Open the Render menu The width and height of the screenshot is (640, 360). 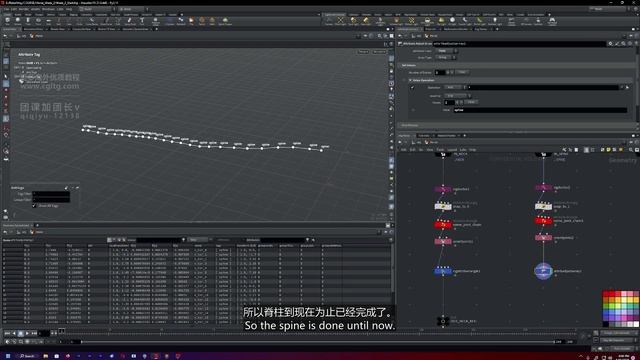(x=24, y=9)
